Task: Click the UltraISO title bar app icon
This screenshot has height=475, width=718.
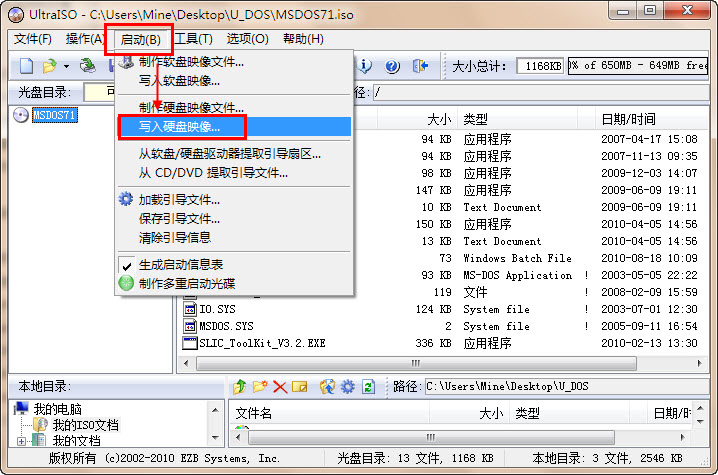Action: 16,15
